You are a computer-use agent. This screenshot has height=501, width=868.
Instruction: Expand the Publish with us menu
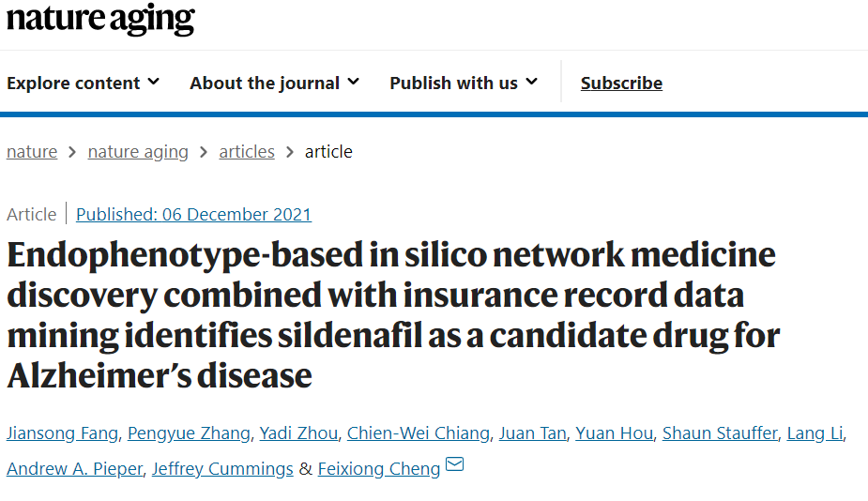(x=464, y=83)
